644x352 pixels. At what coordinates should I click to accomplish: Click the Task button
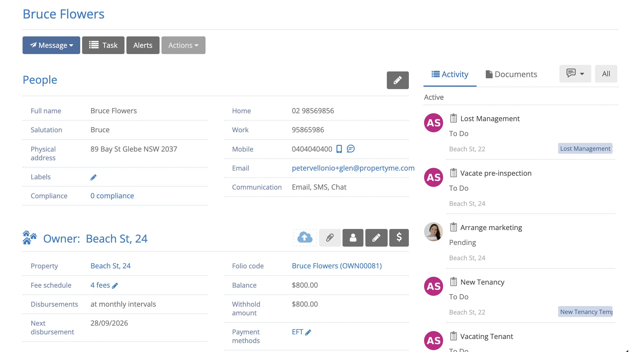click(103, 45)
